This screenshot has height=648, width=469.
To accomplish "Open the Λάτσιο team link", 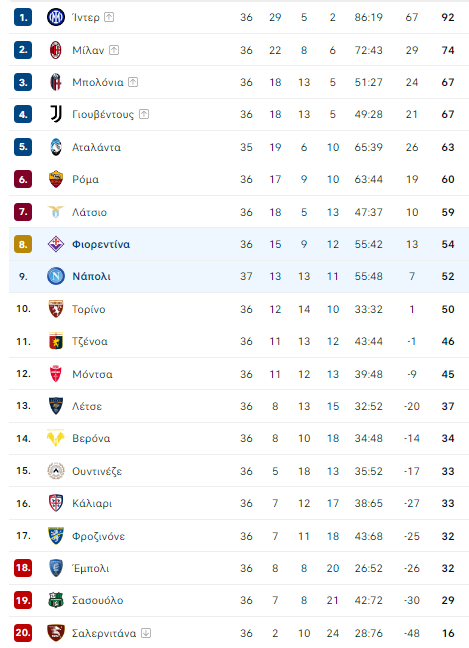I will click(89, 212).
